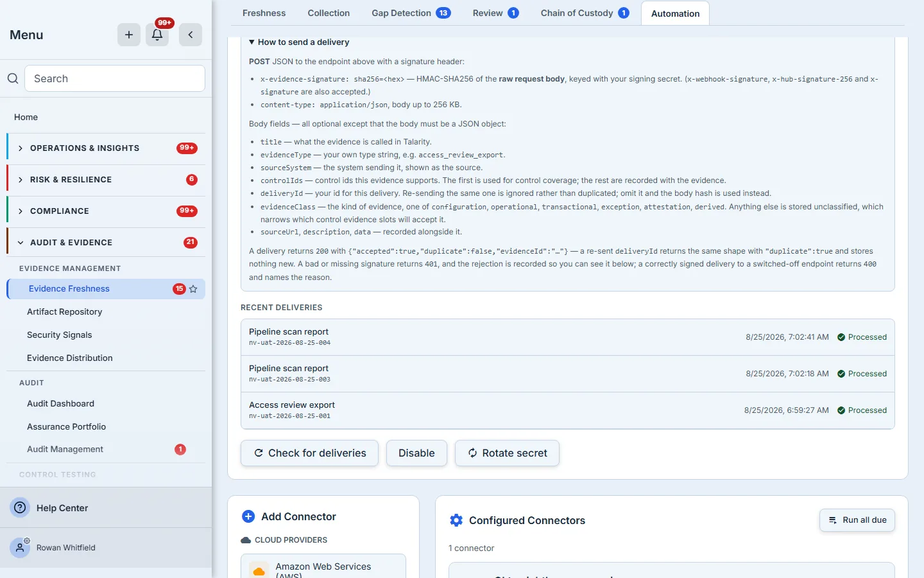
Task: Open Artifact Repository page
Action: point(106,312)
